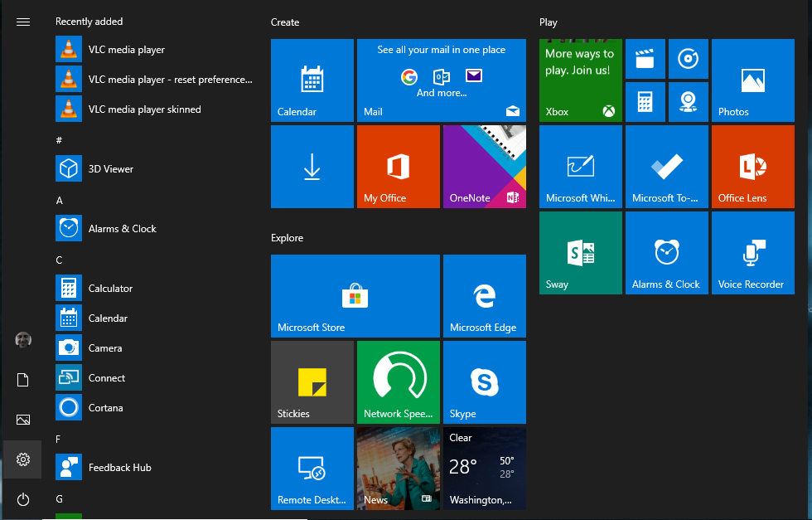
Task: Click the Recently added heading
Action: (x=89, y=22)
